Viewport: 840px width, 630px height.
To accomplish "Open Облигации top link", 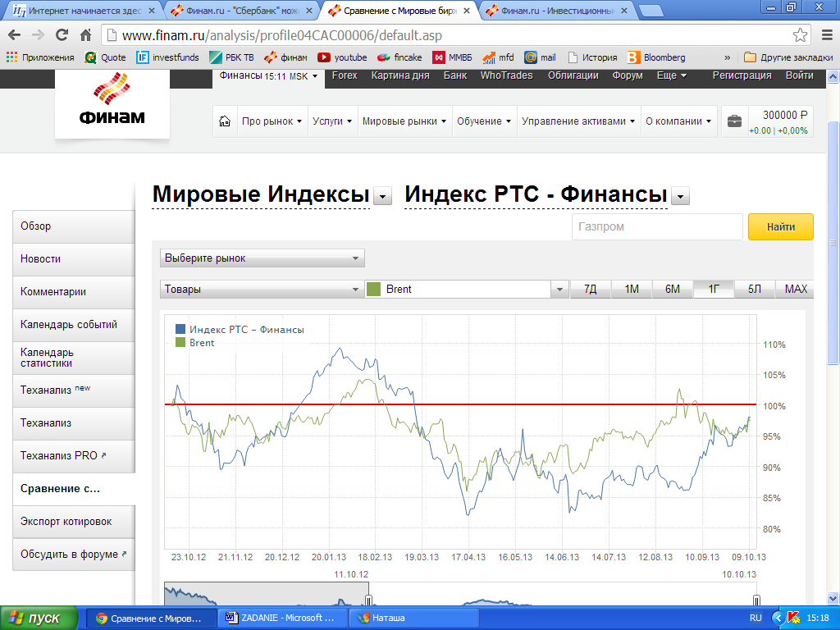I will pyautogui.click(x=573, y=75).
